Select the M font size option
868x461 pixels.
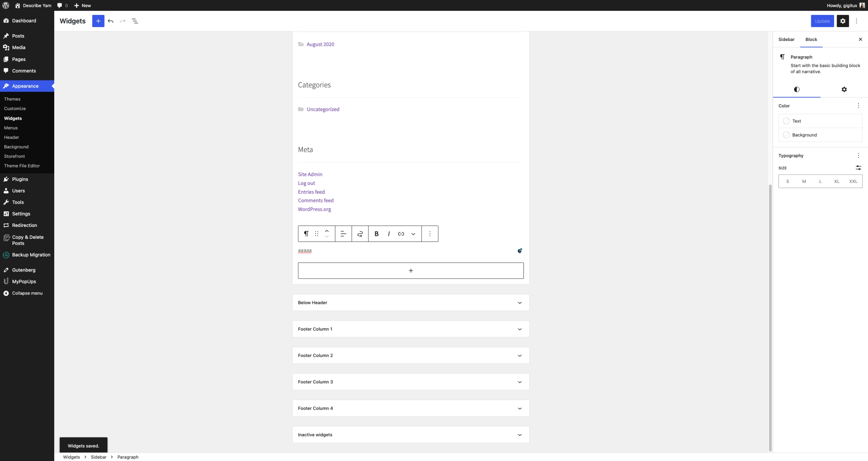804,181
